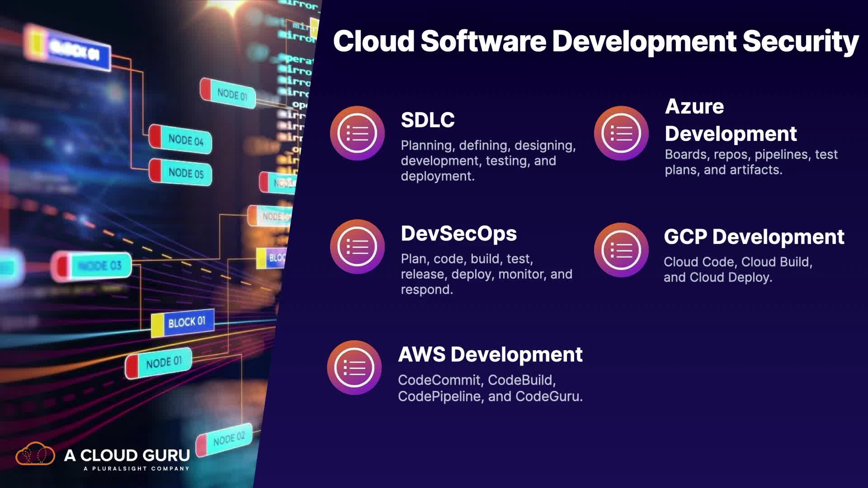The height and width of the screenshot is (488, 868).
Task: Click the GCP Development heading
Action: [x=754, y=237]
